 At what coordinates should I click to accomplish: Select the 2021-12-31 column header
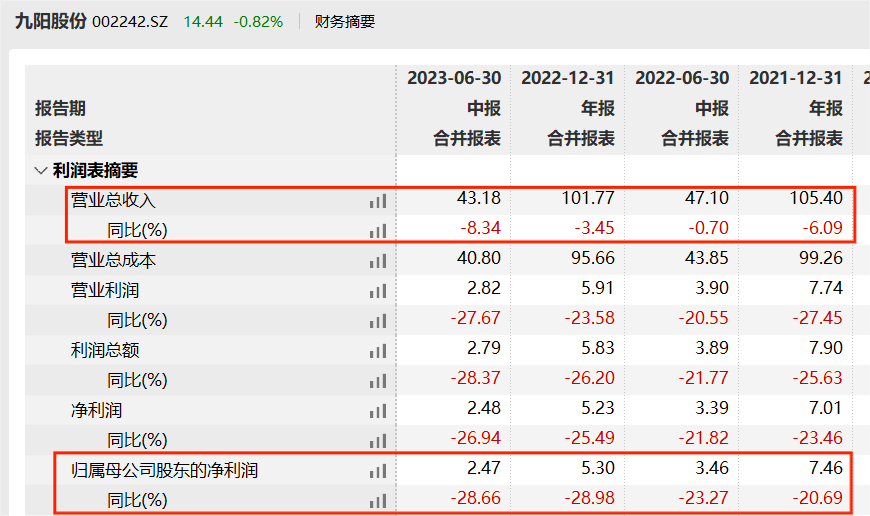(x=796, y=78)
